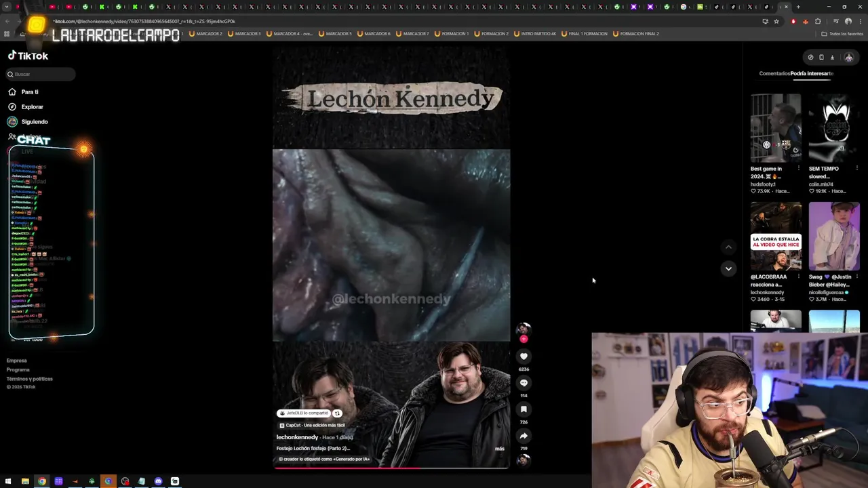Open JefeDLB lo compartió chip
Image resolution: width=868 pixels, height=488 pixels.
[x=303, y=413]
